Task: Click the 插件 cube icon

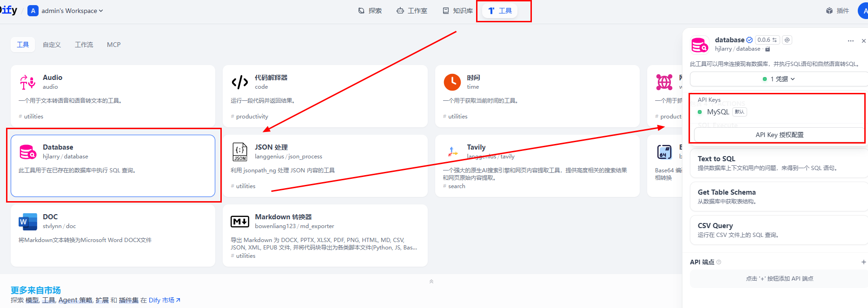Action: (829, 11)
